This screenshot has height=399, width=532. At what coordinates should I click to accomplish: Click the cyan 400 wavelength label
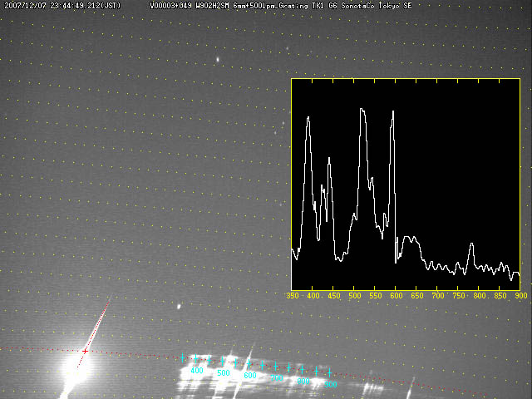pyautogui.click(x=197, y=371)
